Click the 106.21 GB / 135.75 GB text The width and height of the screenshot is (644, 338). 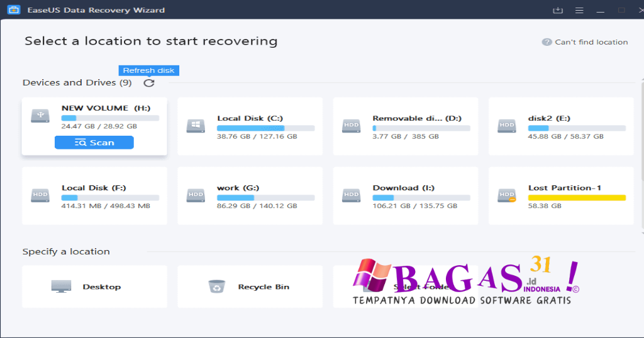click(x=415, y=205)
